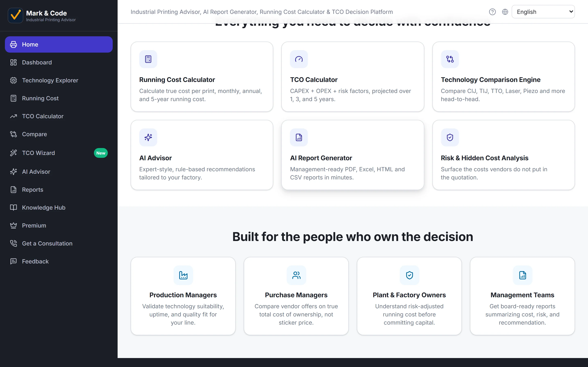
Task: Open the Running Cost sidebar item
Action: click(59, 98)
